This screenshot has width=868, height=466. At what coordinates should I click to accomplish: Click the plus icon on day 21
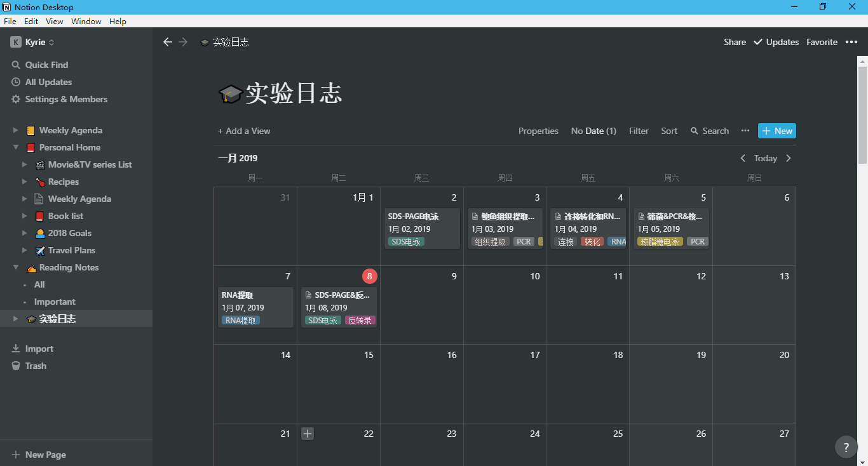pos(308,434)
